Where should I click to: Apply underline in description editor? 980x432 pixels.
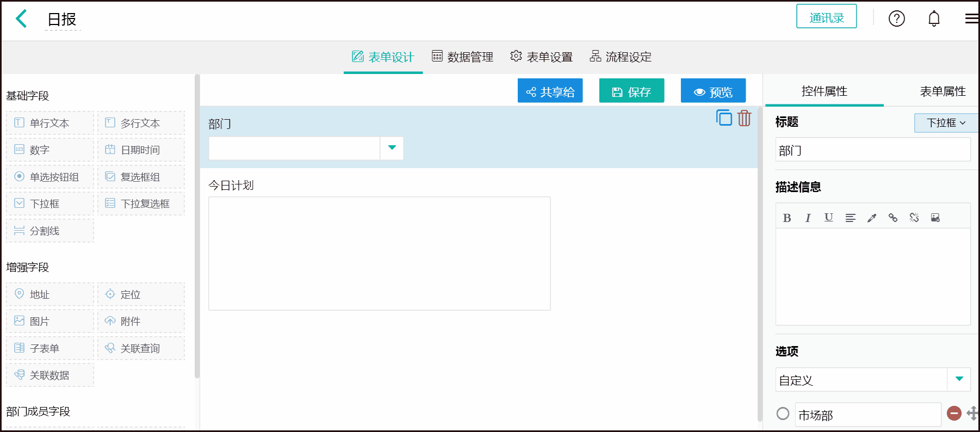828,218
